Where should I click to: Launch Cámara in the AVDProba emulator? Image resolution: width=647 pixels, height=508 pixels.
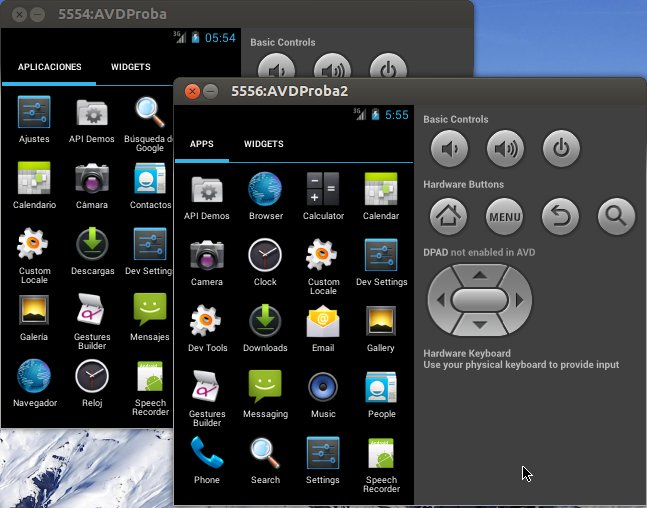[92, 186]
